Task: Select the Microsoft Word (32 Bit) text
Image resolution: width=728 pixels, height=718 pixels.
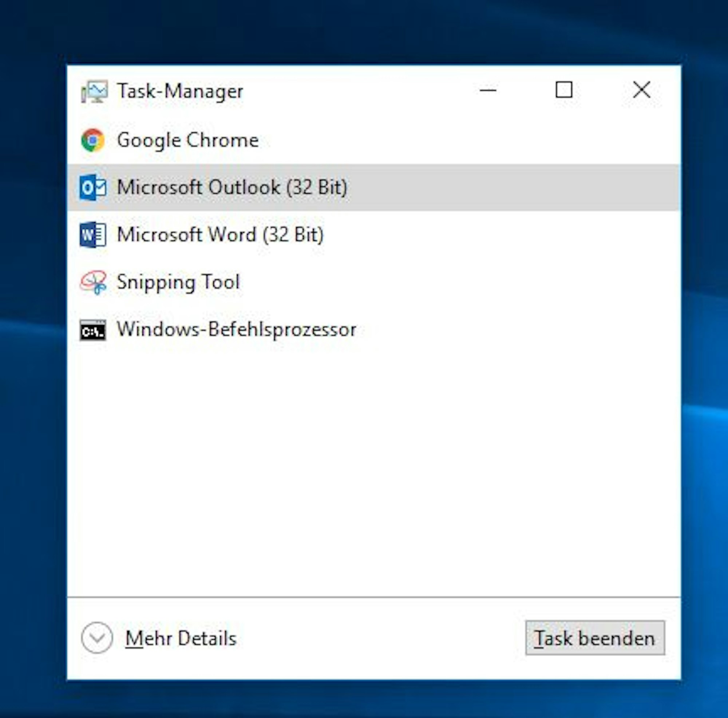Action: point(220,235)
